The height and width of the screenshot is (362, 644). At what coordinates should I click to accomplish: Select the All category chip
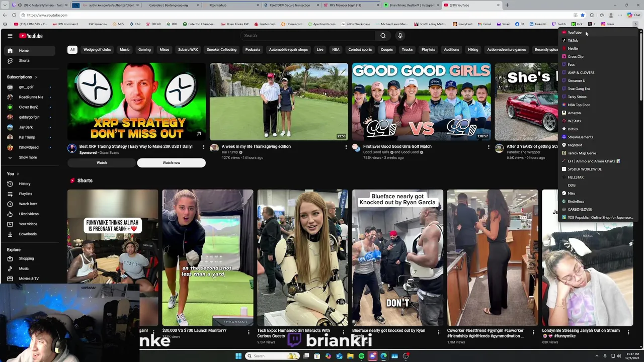[x=72, y=50]
